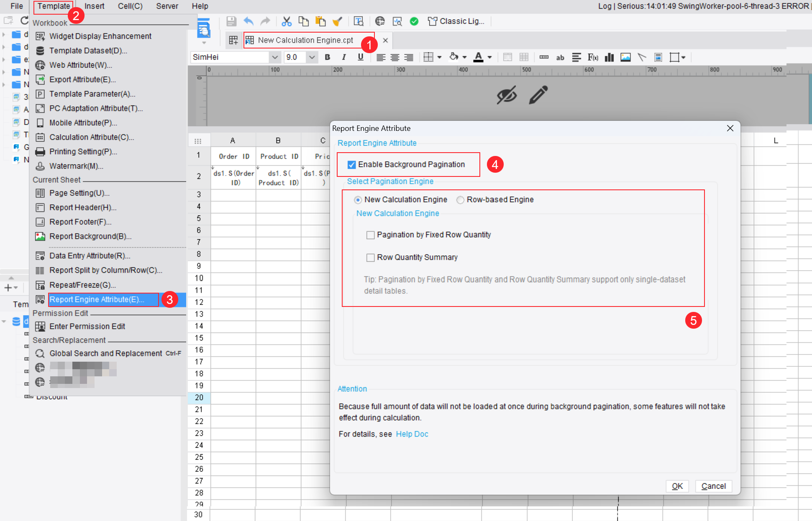Select cell A1 containing Order ID
The image size is (812, 521).
point(233,156)
